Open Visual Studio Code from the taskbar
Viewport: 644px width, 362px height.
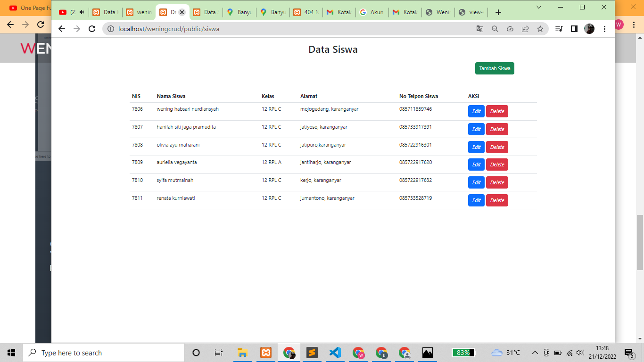click(335, 353)
